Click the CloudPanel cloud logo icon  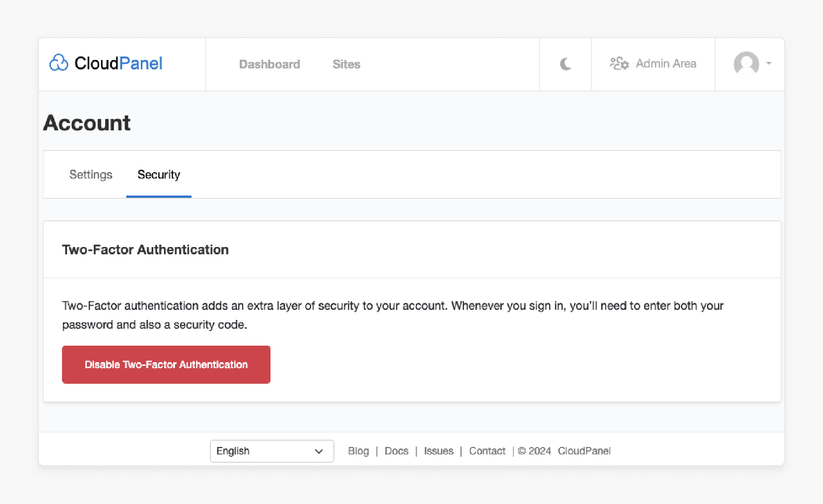point(59,63)
